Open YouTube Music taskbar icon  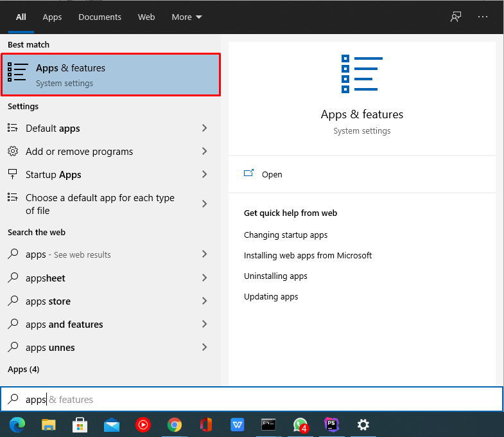143,425
